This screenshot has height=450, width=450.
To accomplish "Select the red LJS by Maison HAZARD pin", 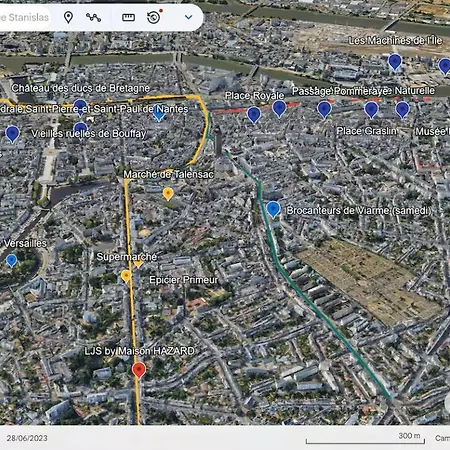I will 139,371.
